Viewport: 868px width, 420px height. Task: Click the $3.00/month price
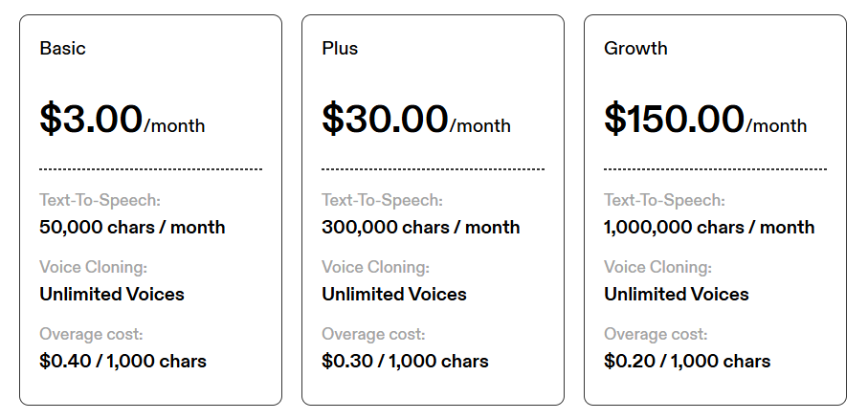[x=122, y=119]
